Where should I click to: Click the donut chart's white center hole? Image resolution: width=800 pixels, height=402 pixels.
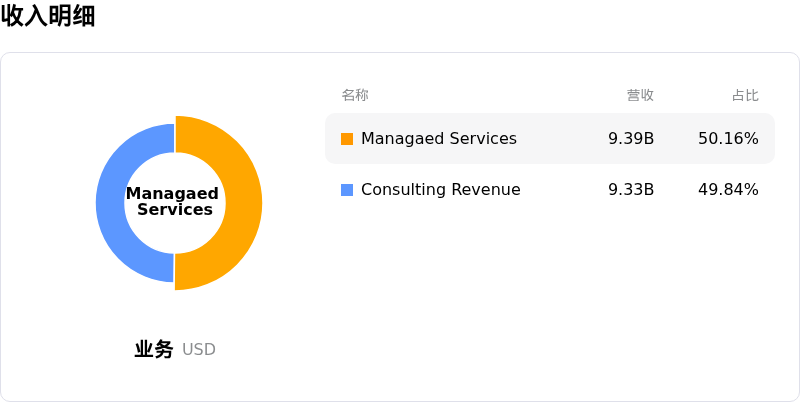pos(175,203)
